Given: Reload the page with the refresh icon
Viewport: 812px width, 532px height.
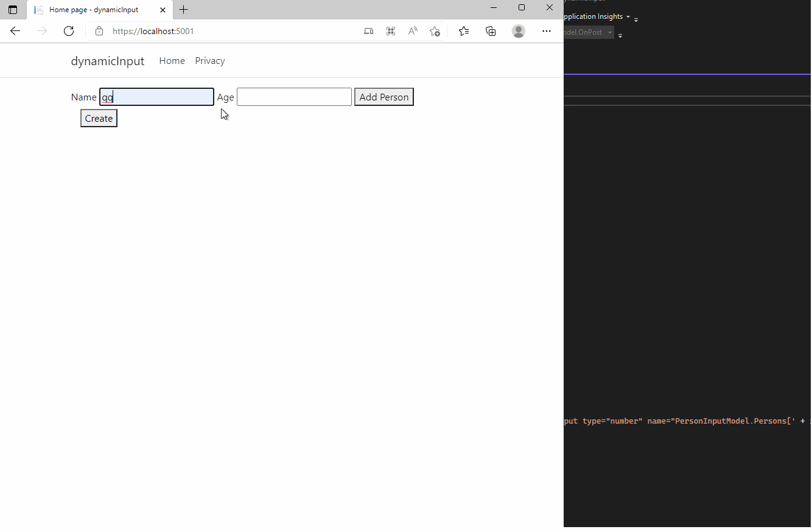Looking at the screenshot, I should click(69, 31).
